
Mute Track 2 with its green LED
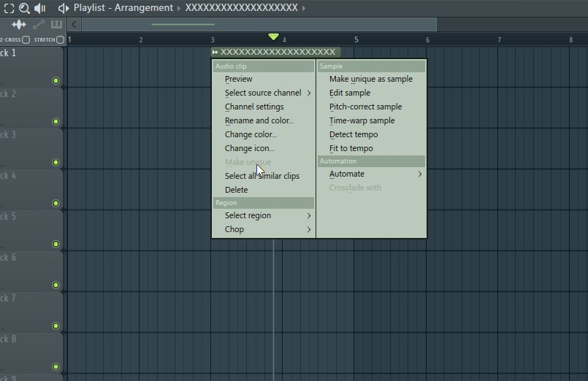click(x=56, y=121)
